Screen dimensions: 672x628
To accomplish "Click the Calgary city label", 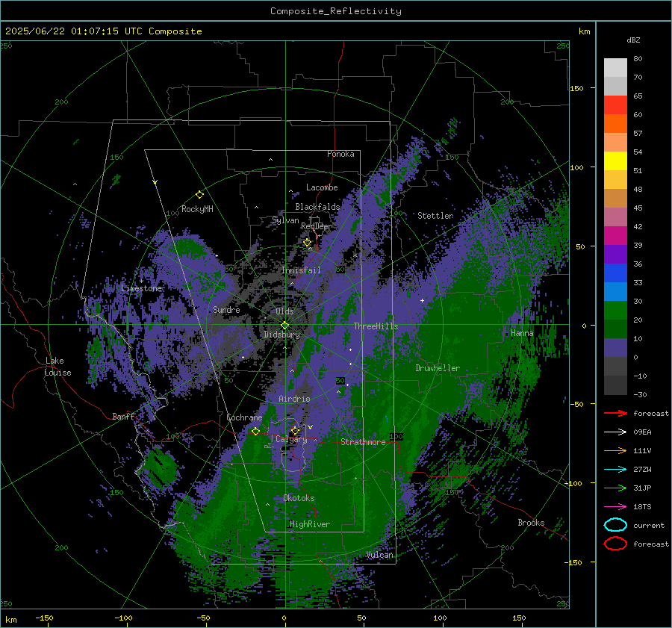I will 291,439.
